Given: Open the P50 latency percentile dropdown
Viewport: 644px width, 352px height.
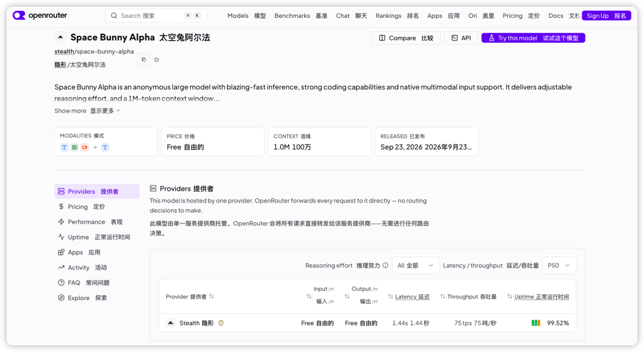Looking at the screenshot, I should pyautogui.click(x=559, y=266).
